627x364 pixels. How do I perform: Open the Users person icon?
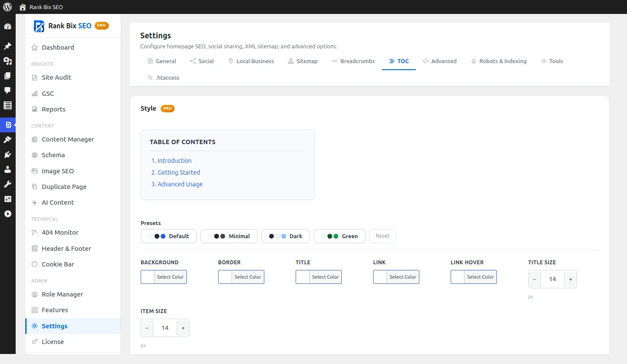(7, 169)
